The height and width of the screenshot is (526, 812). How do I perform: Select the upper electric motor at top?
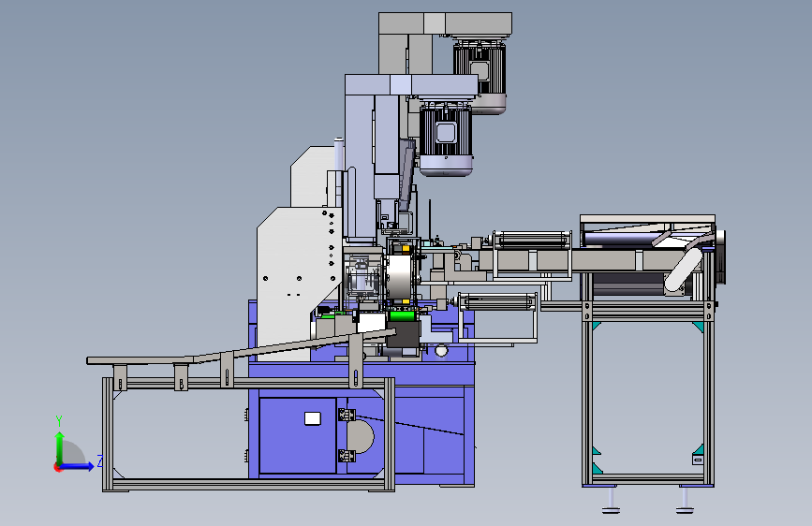(x=480, y=75)
